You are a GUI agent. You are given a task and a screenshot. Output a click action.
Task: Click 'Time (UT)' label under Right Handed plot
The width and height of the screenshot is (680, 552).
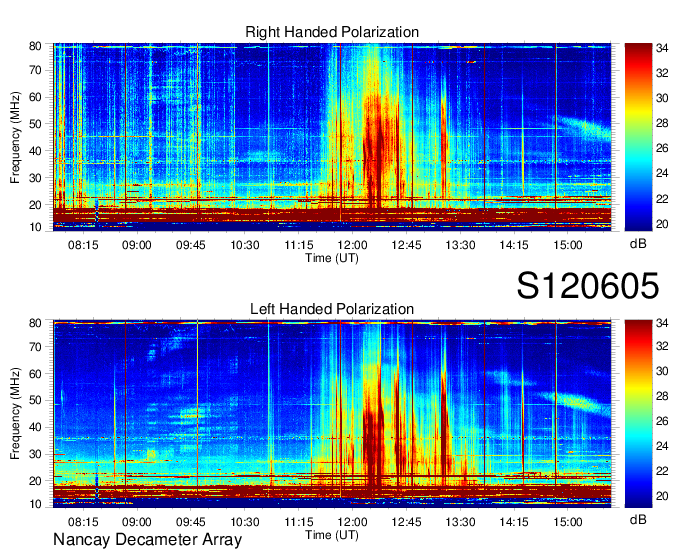pyautogui.click(x=332, y=258)
